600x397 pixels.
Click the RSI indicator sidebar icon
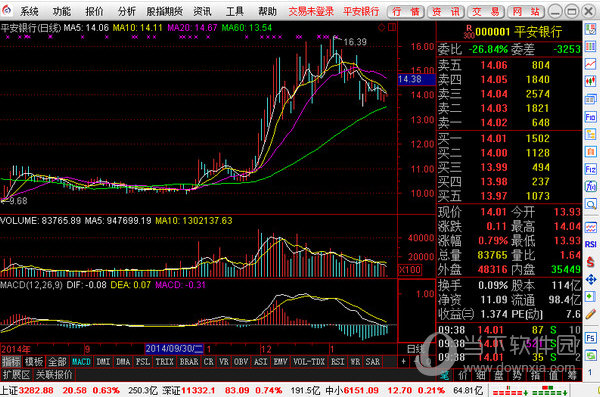click(x=590, y=244)
